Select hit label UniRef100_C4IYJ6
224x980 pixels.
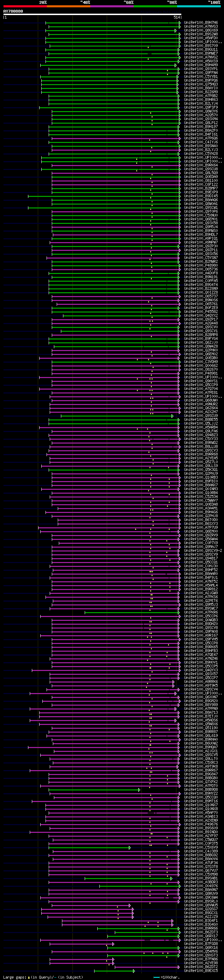[x=201, y=142]
